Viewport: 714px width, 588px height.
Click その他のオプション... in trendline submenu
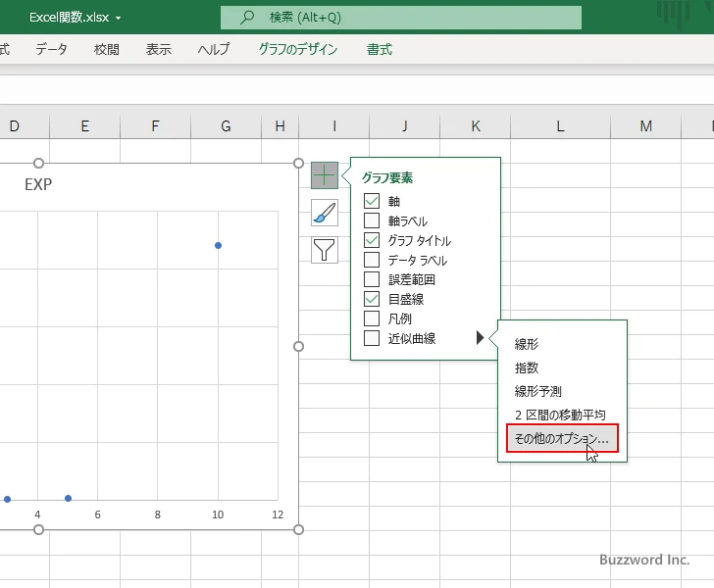[562, 440]
